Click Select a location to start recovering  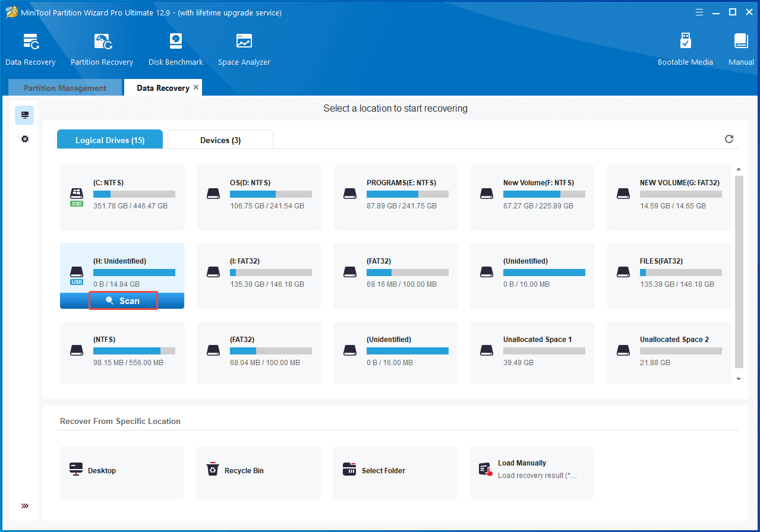(395, 109)
